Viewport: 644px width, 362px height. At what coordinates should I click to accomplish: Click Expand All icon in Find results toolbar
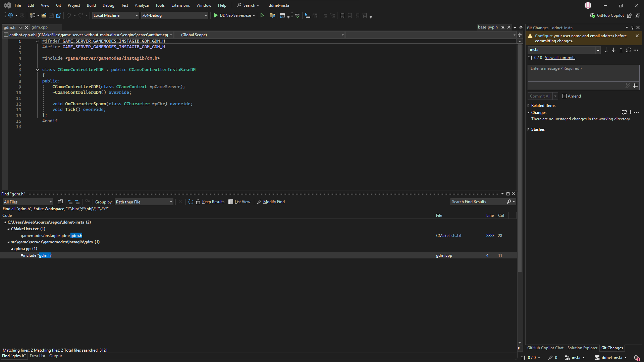point(77,202)
